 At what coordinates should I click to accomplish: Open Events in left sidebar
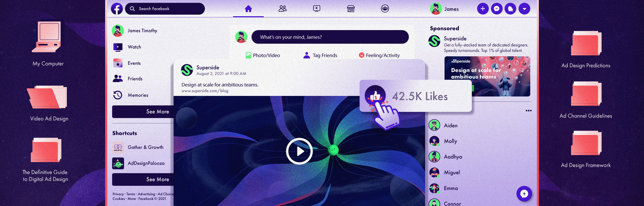pos(134,63)
